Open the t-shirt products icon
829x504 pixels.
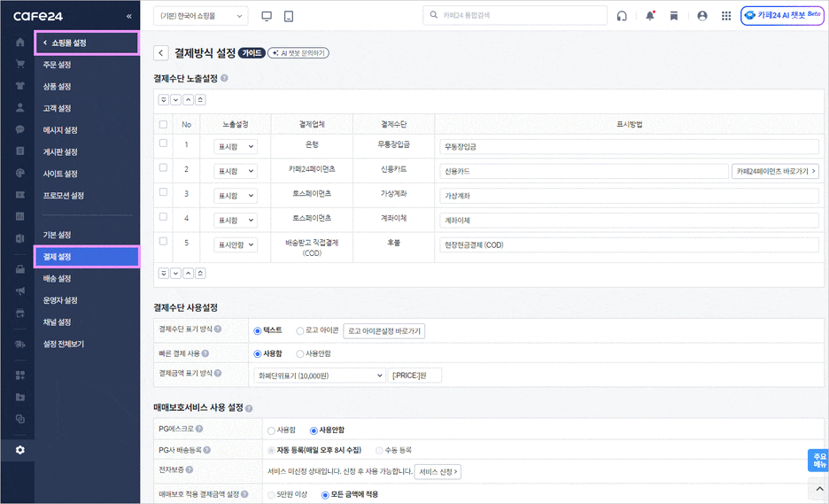click(20, 86)
